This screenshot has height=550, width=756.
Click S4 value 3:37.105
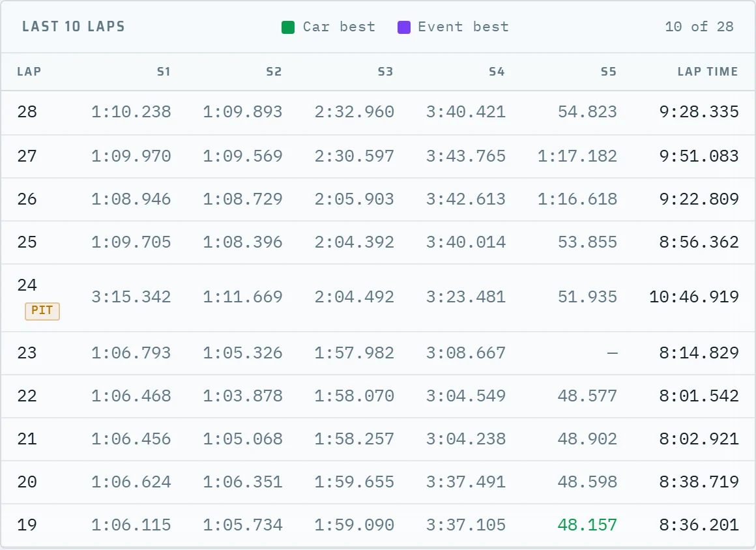(466, 525)
